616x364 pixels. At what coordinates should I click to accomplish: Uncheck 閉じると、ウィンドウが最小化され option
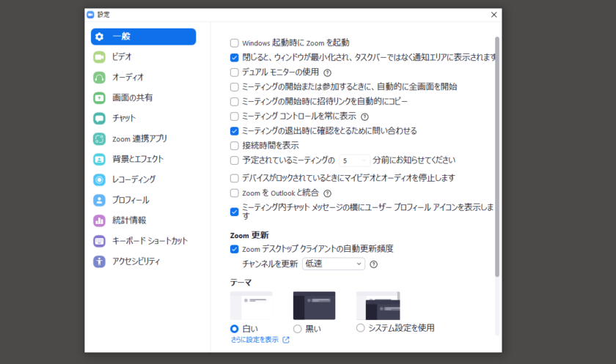click(x=235, y=58)
